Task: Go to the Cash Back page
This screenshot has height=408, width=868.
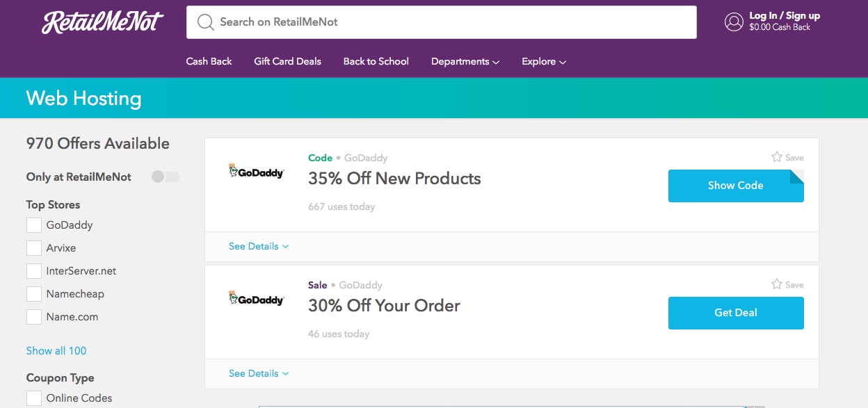Action: coord(209,62)
